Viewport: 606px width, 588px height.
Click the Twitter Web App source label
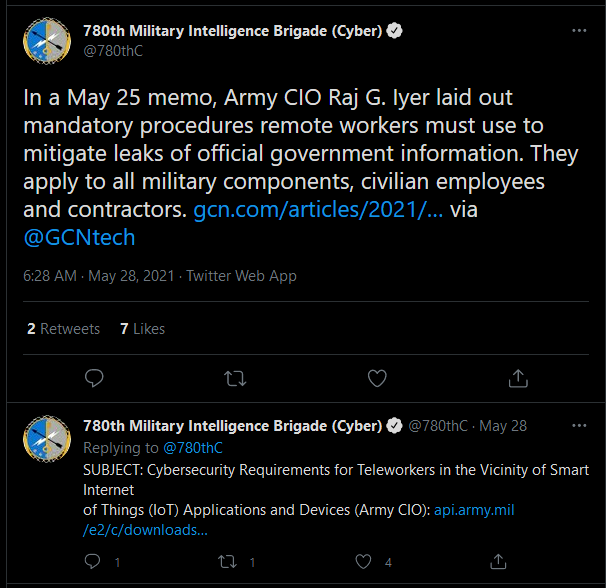pyautogui.click(x=242, y=276)
